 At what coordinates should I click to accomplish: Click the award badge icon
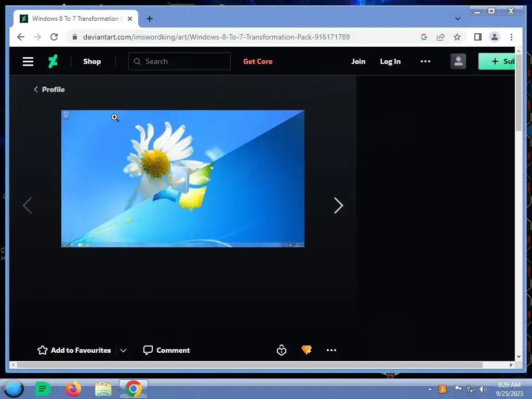[282, 350]
